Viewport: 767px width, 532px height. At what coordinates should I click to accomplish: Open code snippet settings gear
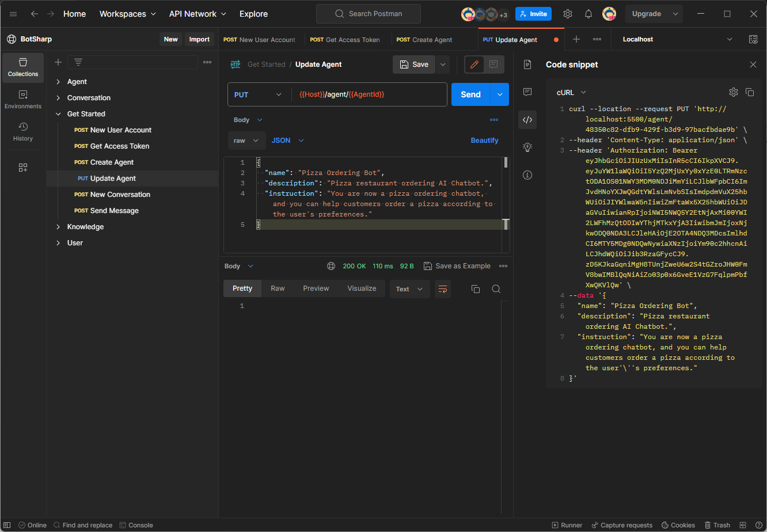[734, 92]
